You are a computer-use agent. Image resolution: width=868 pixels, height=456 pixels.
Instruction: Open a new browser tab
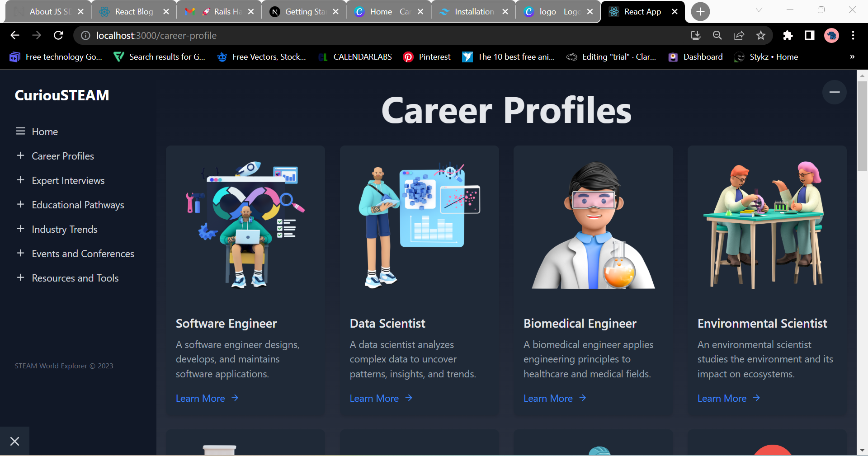pyautogui.click(x=700, y=12)
